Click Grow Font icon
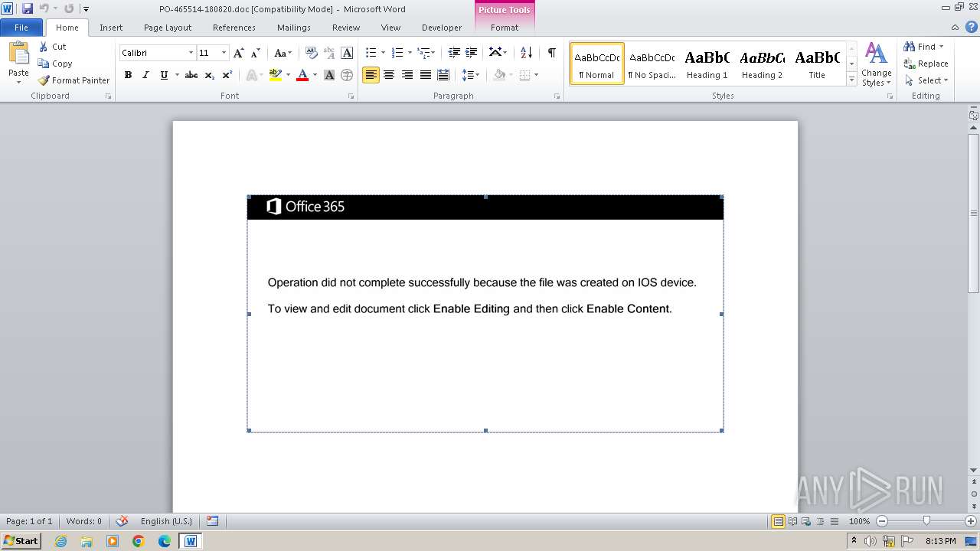The width and height of the screenshot is (980, 551). click(x=239, y=53)
